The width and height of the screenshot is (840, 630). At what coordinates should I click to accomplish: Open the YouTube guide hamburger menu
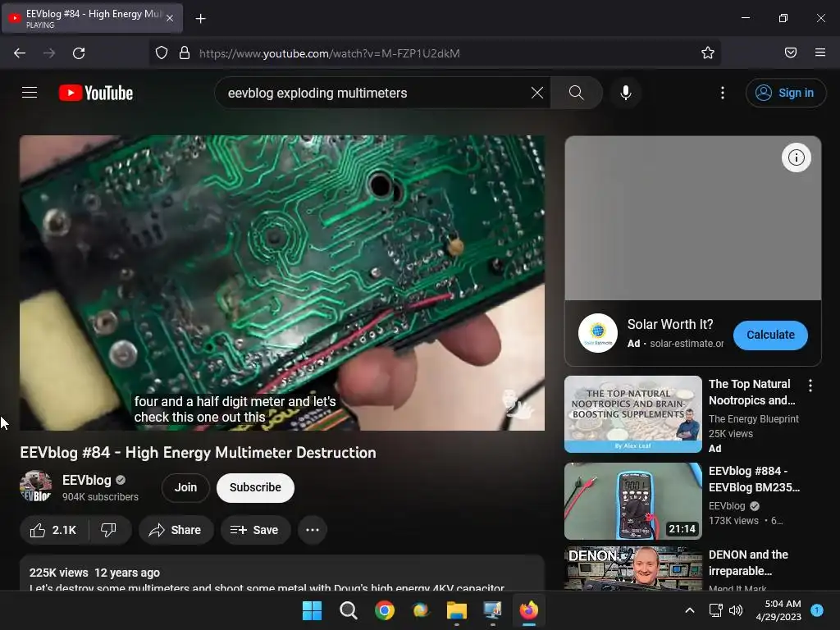point(30,93)
